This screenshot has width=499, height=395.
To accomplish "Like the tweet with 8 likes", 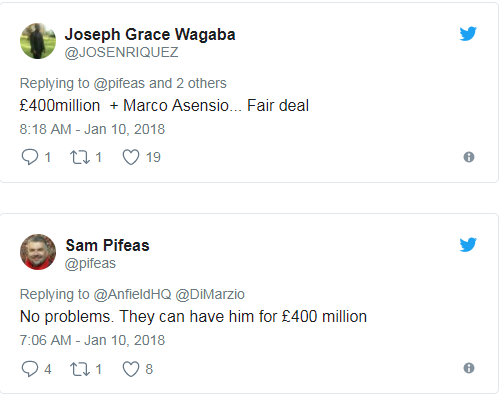I will [131, 369].
